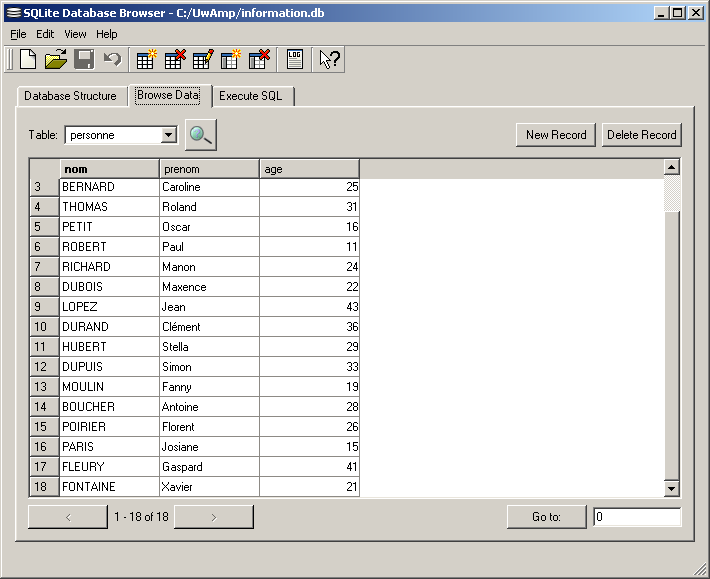The width and height of the screenshot is (710, 579).
Task: Click the table scrollbar down arrow
Action: 671,488
